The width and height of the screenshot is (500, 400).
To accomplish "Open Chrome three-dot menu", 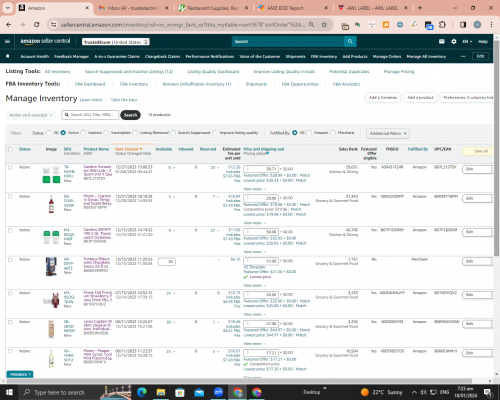I will tap(491, 25).
